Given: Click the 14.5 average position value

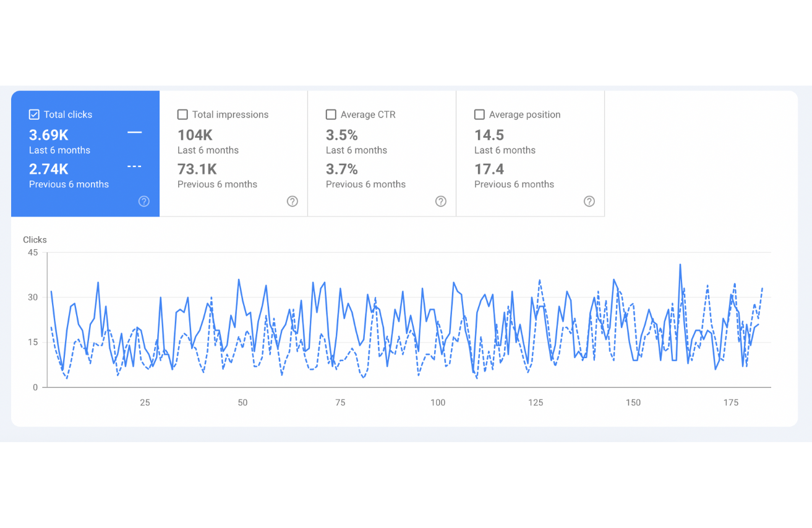Looking at the screenshot, I should [x=489, y=135].
